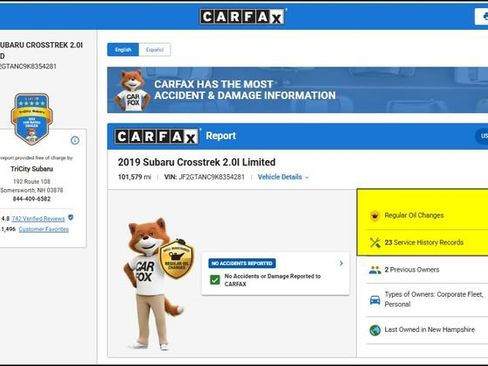Image resolution: width=488 pixels, height=366 pixels.
Task: Expand the Vehicle Details dropdown
Action: pos(283,177)
